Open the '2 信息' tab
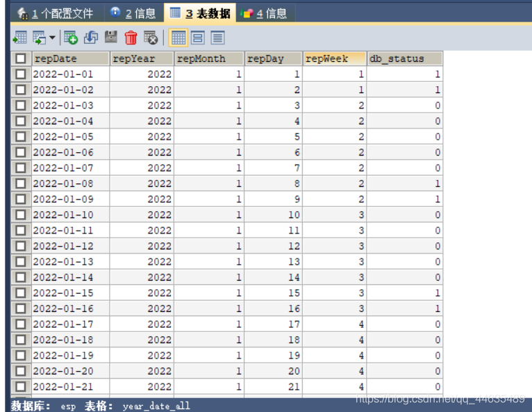Viewport: 532px width, 412px height. pyautogui.click(x=133, y=14)
